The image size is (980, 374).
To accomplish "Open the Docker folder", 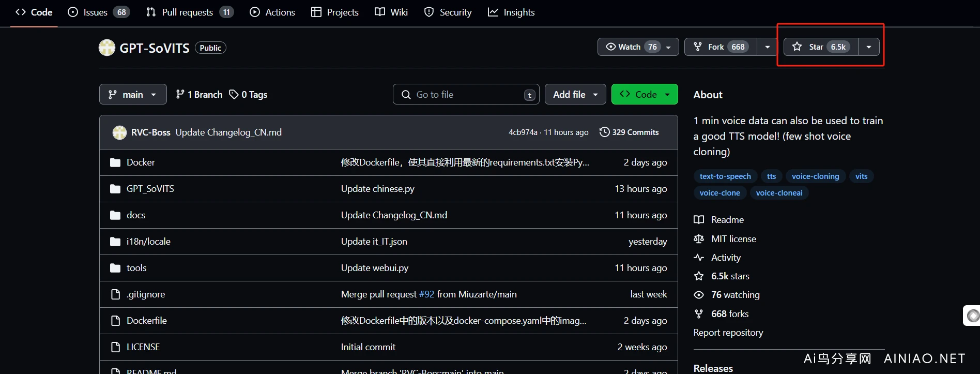I will pos(141,162).
